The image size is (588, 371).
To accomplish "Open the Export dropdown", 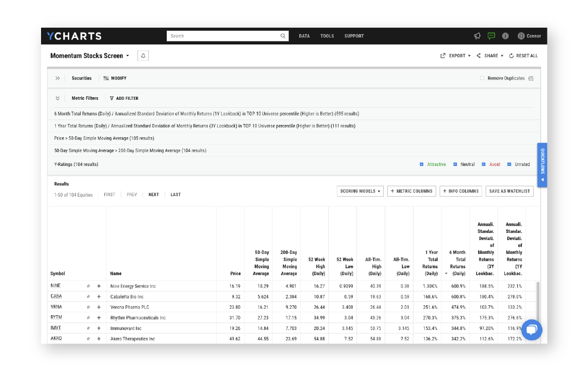I will coord(455,55).
